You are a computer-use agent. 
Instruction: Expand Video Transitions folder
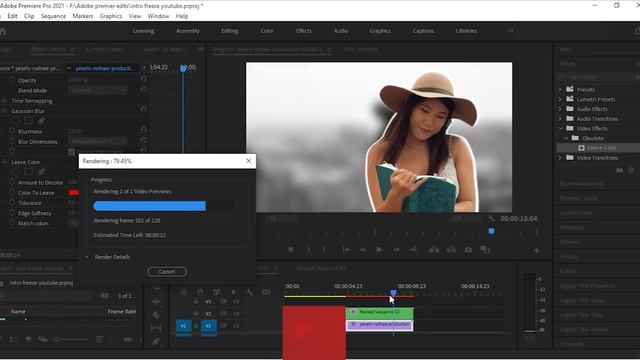[x=560, y=158]
